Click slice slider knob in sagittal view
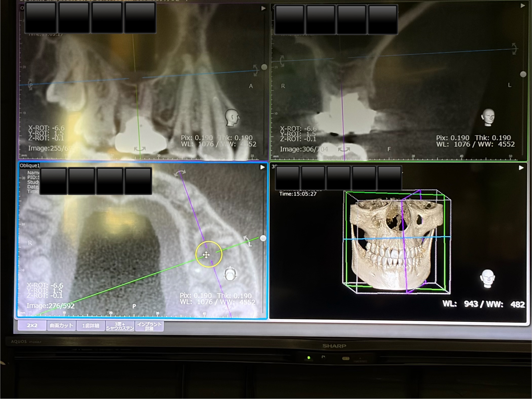532x399 pixels. (x=264, y=67)
